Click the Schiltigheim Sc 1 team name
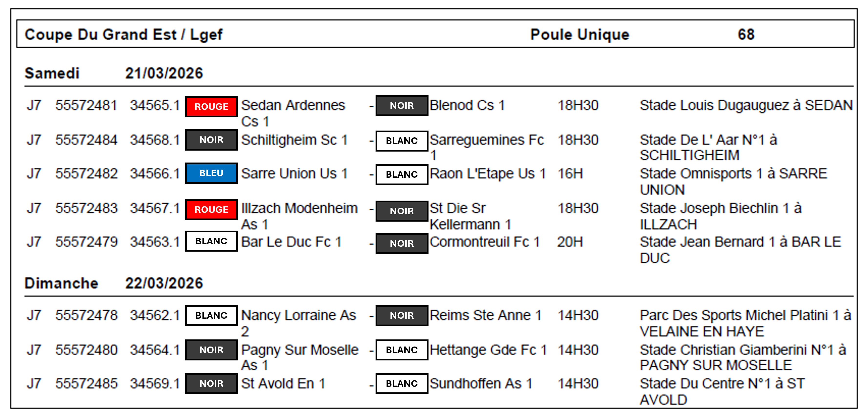The image size is (868, 419). (294, 140)
